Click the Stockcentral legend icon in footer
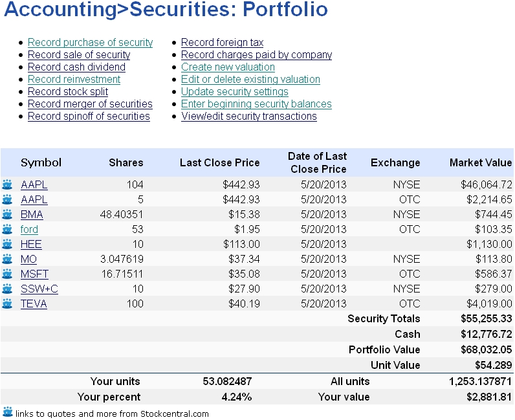515x420 pixels. pos(7,412)
